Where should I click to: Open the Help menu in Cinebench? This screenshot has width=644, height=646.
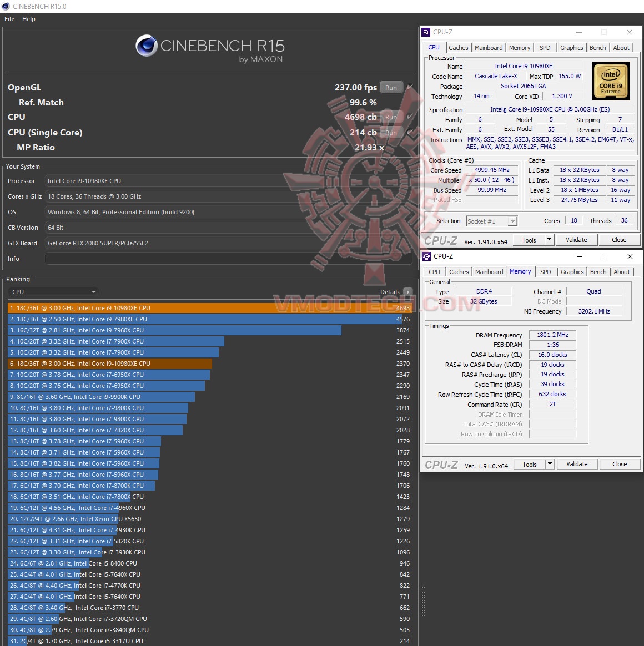click(x=28, y=19)
